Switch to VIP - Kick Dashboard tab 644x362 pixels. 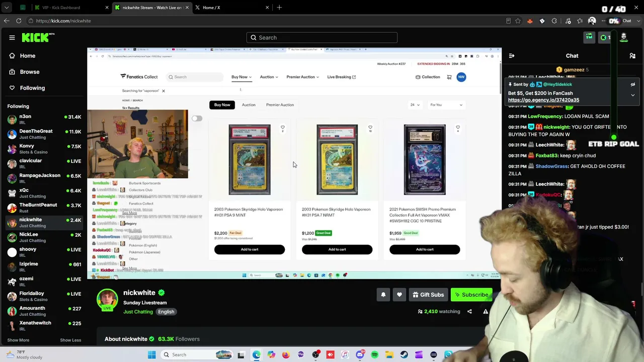click(x=72, y=8)
